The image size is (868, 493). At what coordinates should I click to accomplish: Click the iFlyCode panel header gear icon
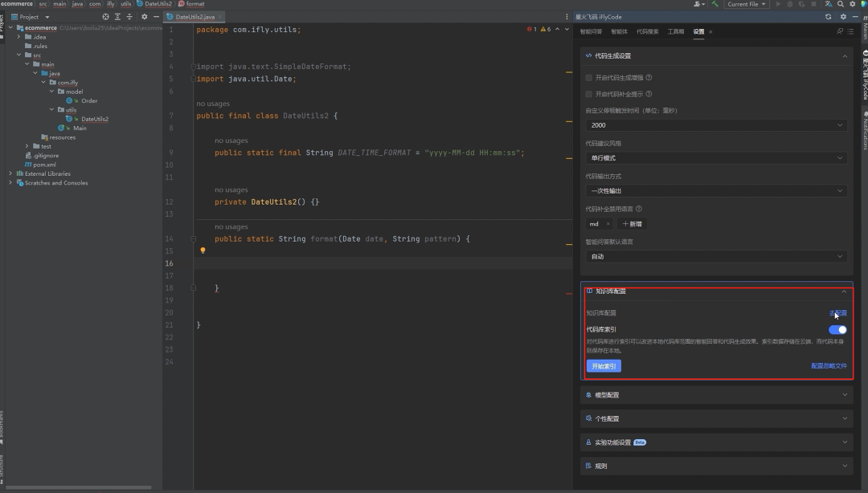843,17
